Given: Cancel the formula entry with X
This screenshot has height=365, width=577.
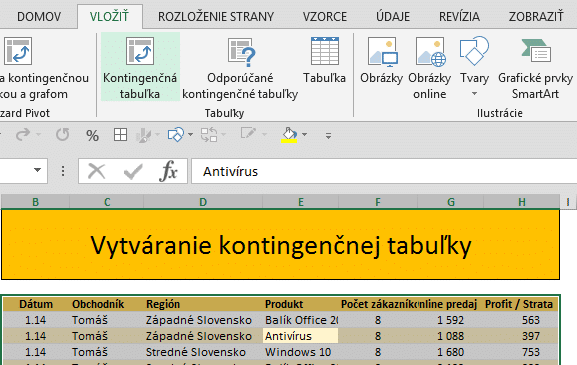Looking at the screenshot, I should click(x=96, y=171).
